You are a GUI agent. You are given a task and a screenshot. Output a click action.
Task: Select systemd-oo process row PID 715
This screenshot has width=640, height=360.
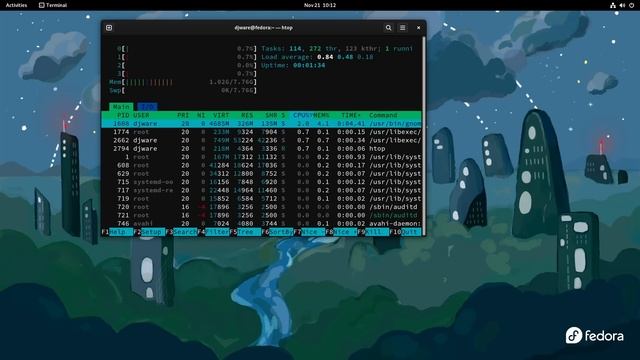(261, 182)
